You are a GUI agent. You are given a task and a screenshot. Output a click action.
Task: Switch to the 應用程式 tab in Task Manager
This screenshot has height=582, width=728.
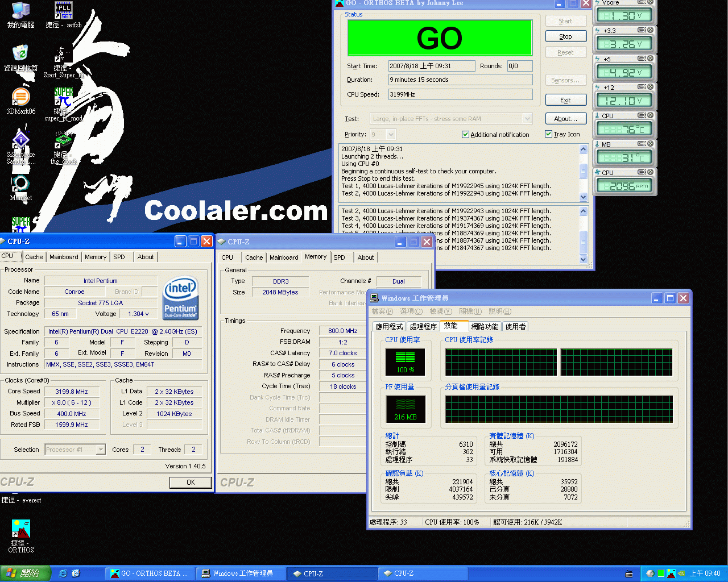[389, 327]
